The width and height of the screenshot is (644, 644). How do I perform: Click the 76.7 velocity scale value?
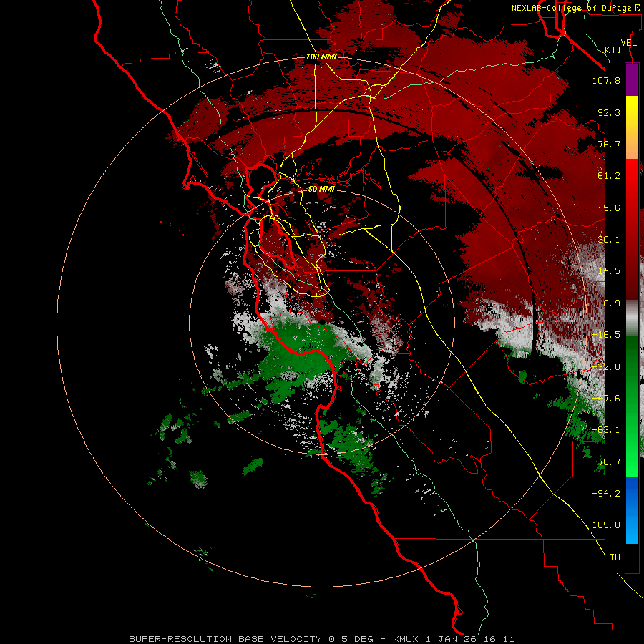click(609, 144)
